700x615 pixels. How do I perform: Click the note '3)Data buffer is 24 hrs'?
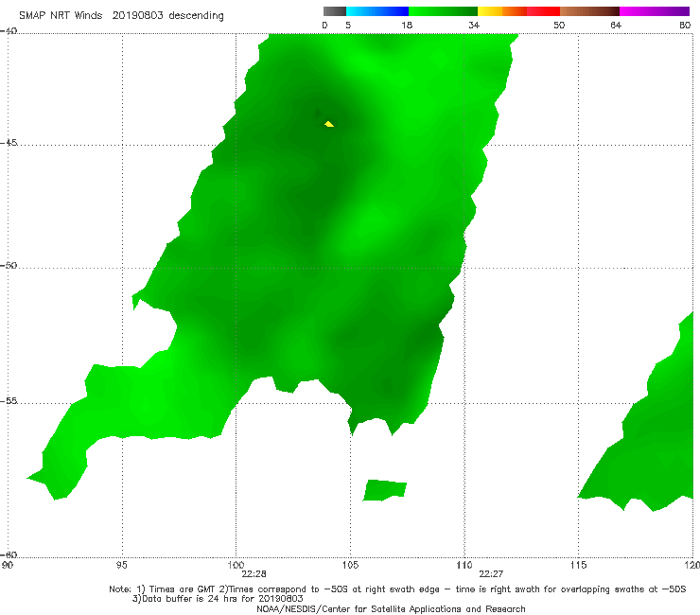point(218,599)
